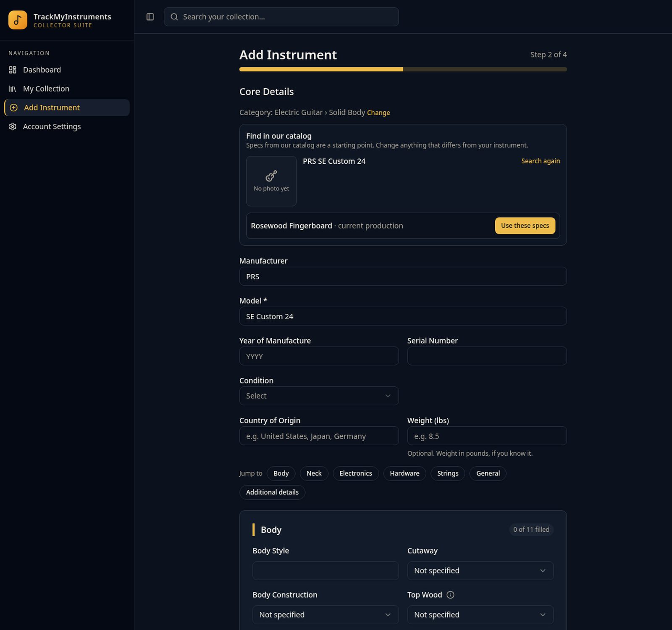Open the Condition Select dropdown
The image size is (672, 630).
click(x=319, y=396)
